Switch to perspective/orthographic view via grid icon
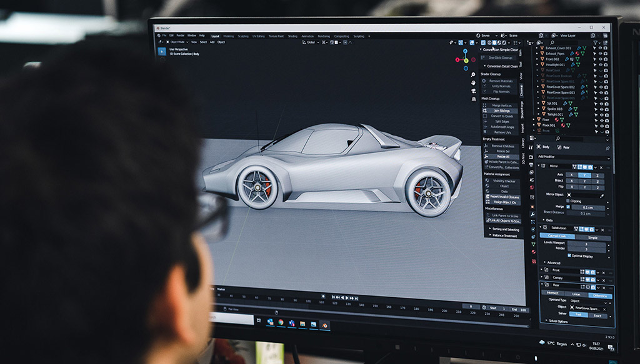 point(474,99)
